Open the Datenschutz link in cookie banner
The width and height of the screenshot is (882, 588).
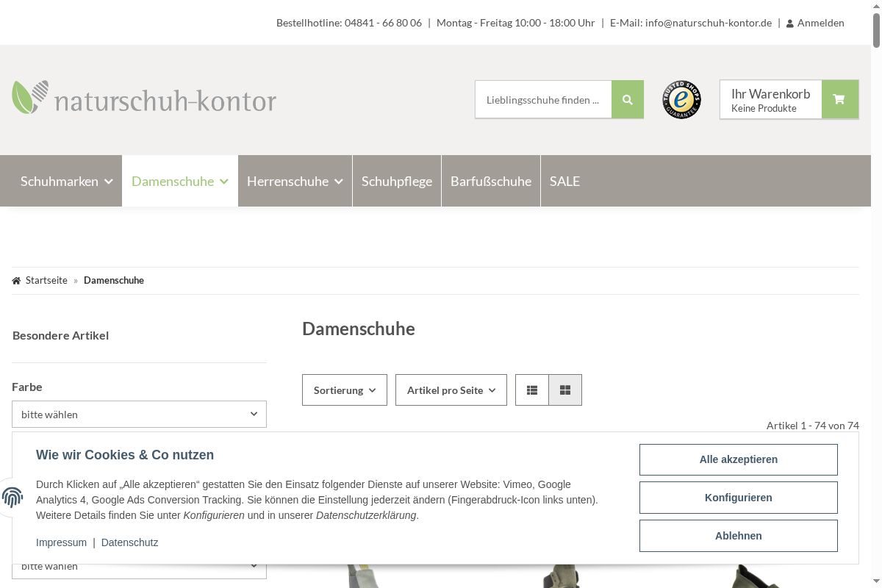point(129,542)
